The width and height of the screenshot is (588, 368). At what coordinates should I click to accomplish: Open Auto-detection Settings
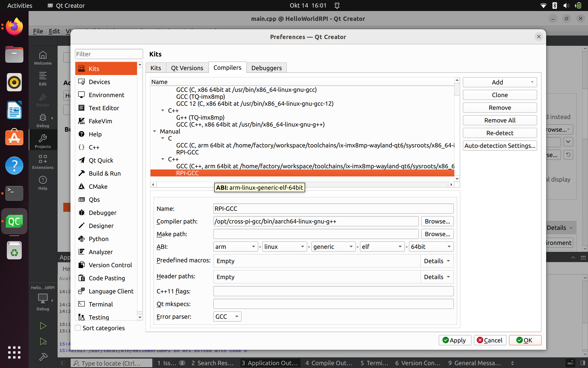coord(500,146)
